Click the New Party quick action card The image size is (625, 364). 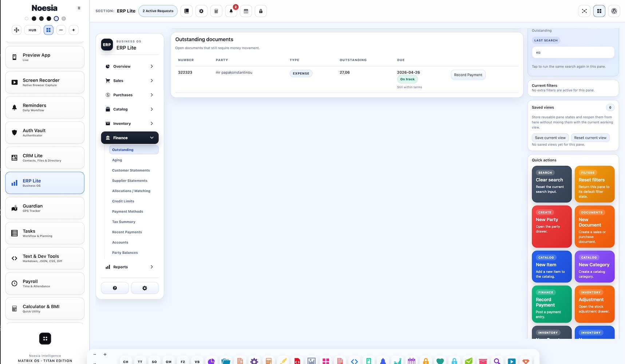click(551, 226)
